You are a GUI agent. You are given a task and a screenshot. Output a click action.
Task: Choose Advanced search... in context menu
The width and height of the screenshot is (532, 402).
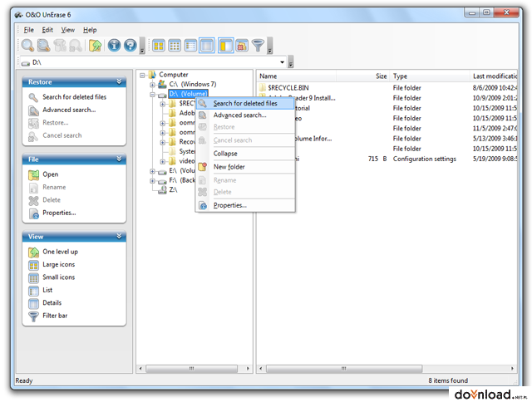pos(245,115)
